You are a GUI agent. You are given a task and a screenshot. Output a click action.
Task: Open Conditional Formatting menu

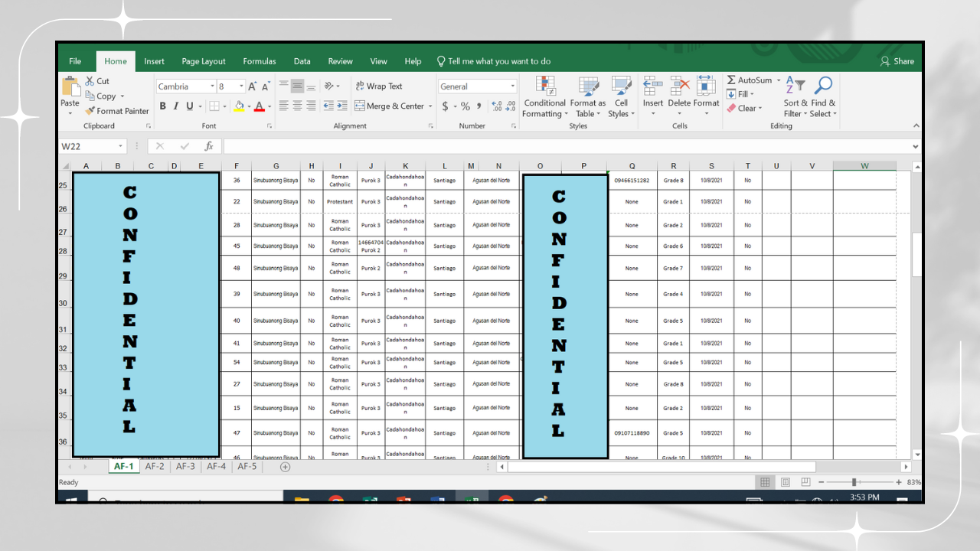(x=545, y=97)
